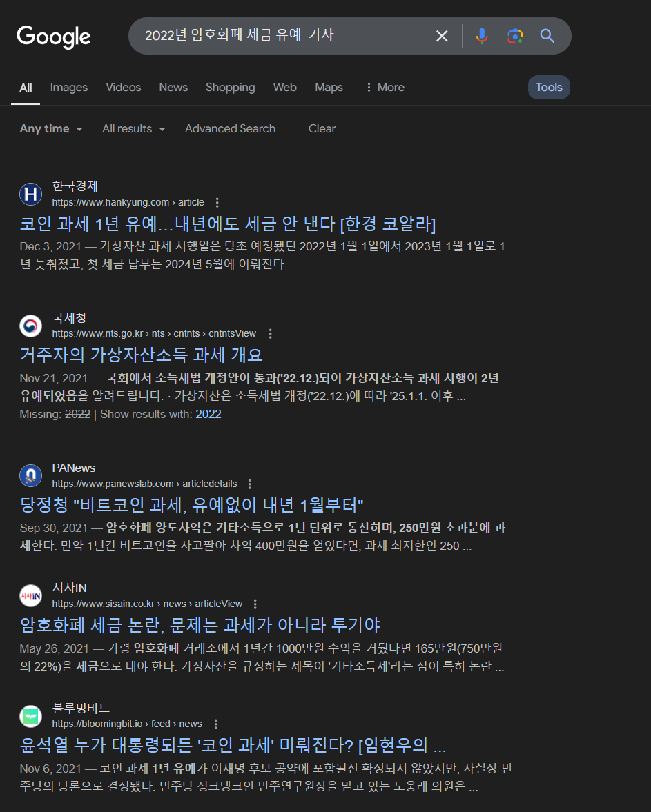The height and width of the screenshot is (812, 651).
Task: Click the hankyung.com article URL
Action: click(x=128, y=202)
